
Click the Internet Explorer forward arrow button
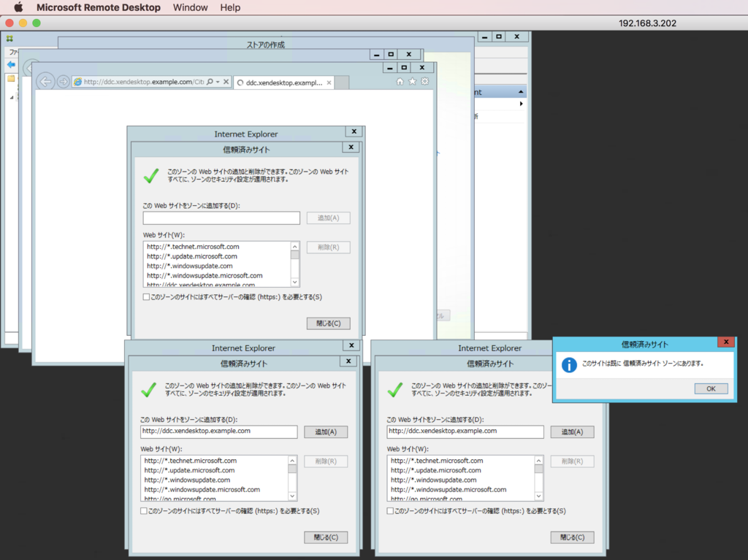point(63,82)
